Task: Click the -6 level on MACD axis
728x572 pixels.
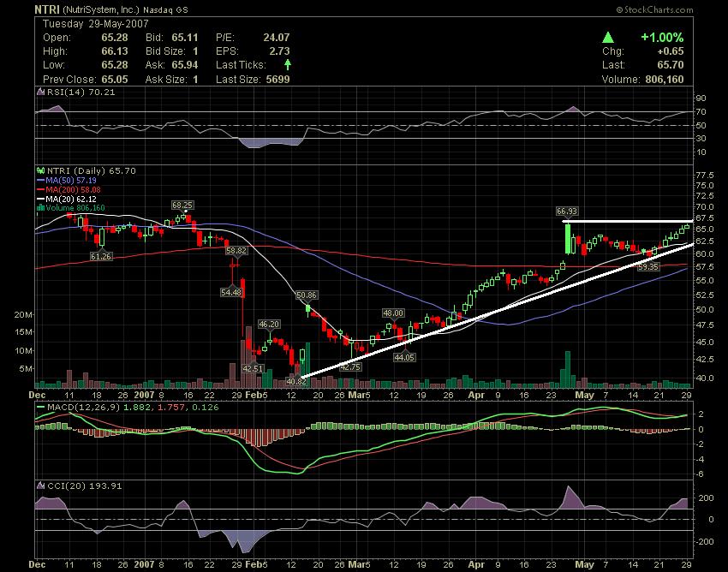Action: click(700, 474)
